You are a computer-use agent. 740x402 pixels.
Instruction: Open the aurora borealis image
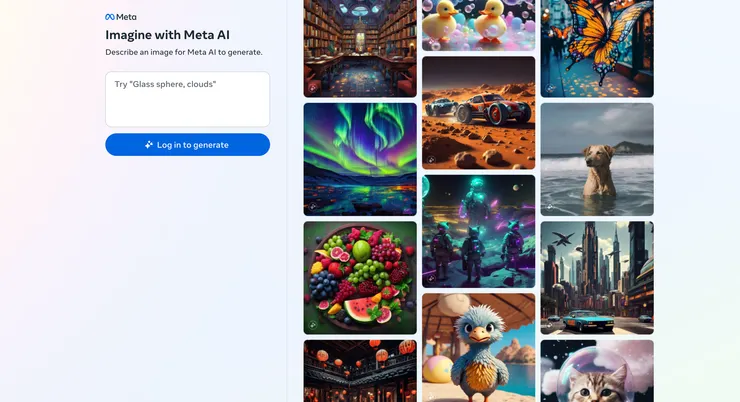[x=360, y=159]
